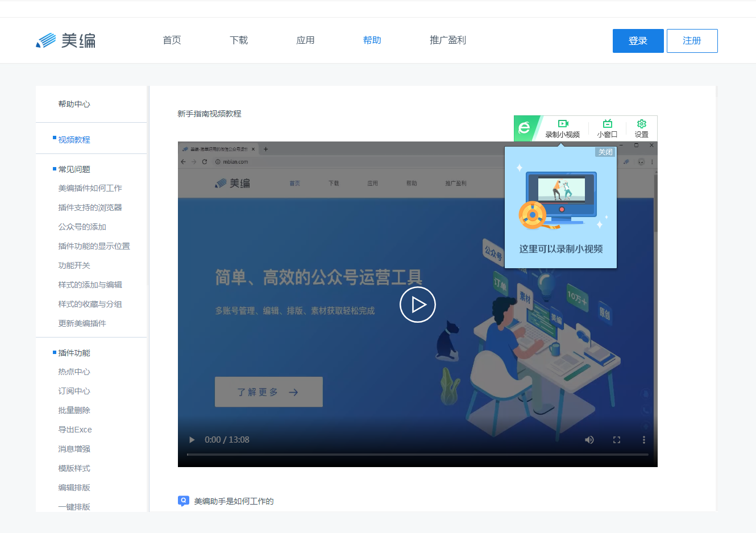Open the 下载 navigation item
756x533 pixels.
tap(238, 40)
